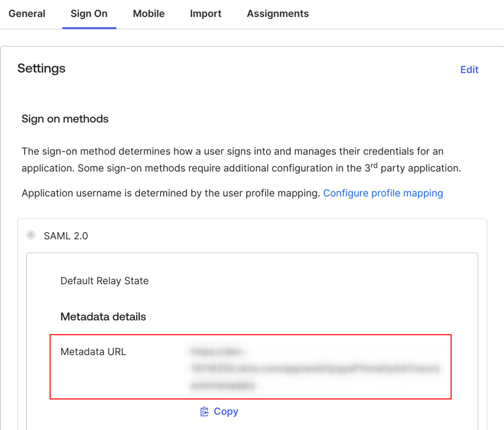Click the Application username sentence text
504x430 pixels.
[x=171, y=193]
